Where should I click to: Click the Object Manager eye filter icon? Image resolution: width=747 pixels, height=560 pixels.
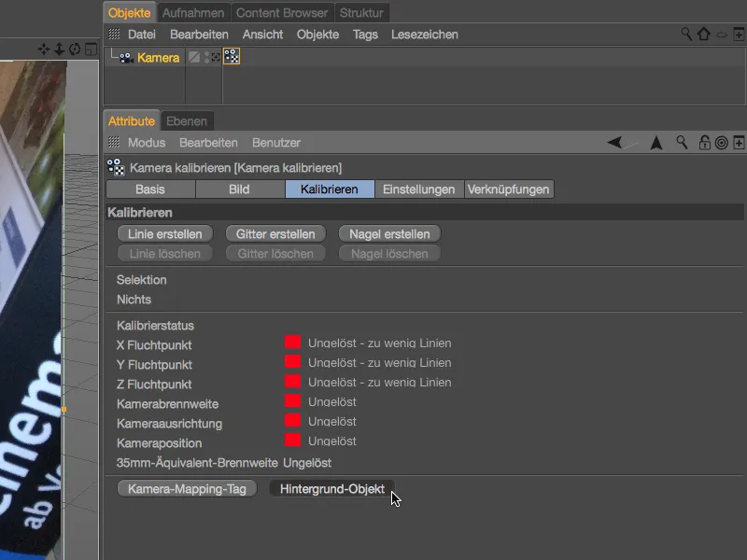pyautogui.click(x=722, y=35)
